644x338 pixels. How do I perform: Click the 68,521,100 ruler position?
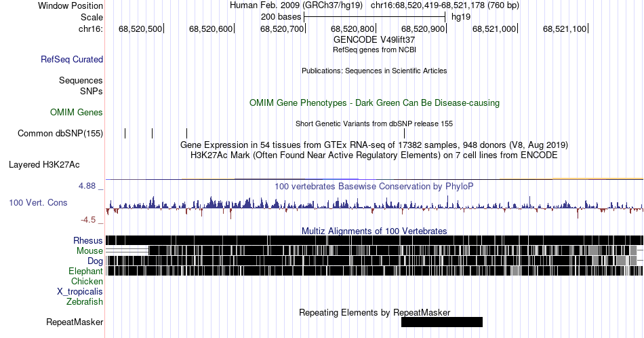565,29
